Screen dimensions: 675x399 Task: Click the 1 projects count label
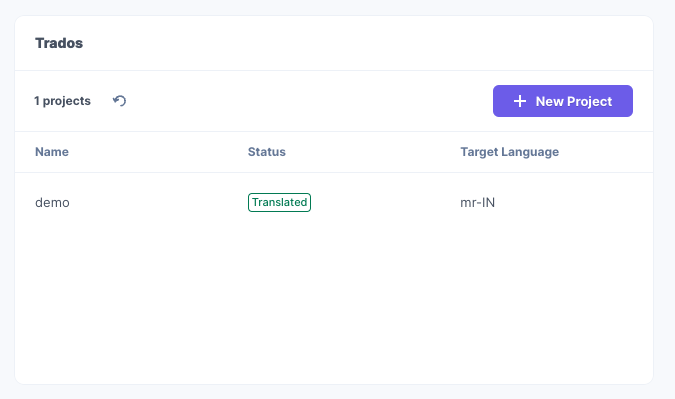(x=62, y=101)
